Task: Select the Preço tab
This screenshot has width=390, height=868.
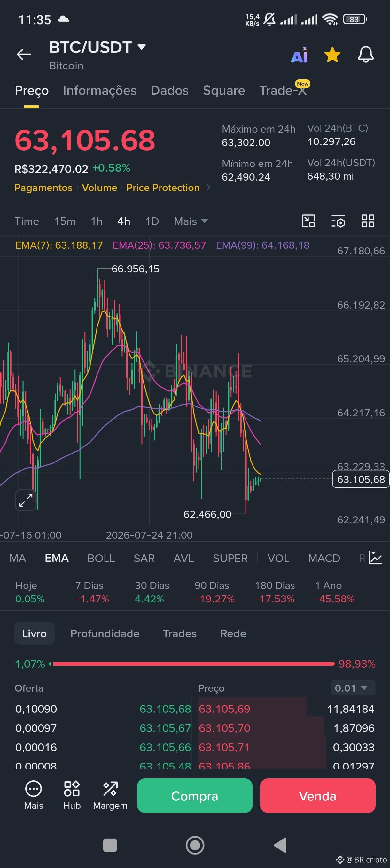Action: (x=32, y=90)
